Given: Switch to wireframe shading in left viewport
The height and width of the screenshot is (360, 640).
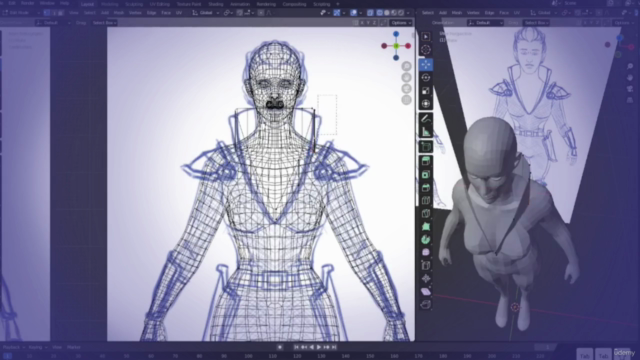Looking at the screenshot, I should coord(379,13).
